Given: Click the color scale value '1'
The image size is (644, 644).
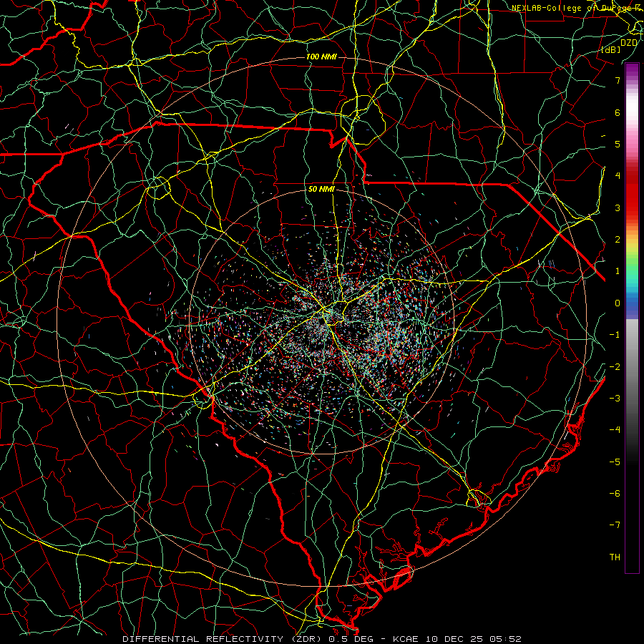Looking at the screenshot, I should (618, 271).
